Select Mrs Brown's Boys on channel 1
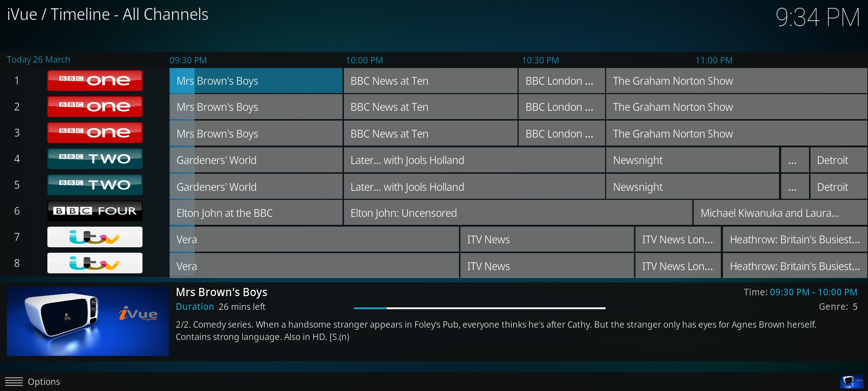The width and height of the screenshot is (868, 391). click(256, 81)
